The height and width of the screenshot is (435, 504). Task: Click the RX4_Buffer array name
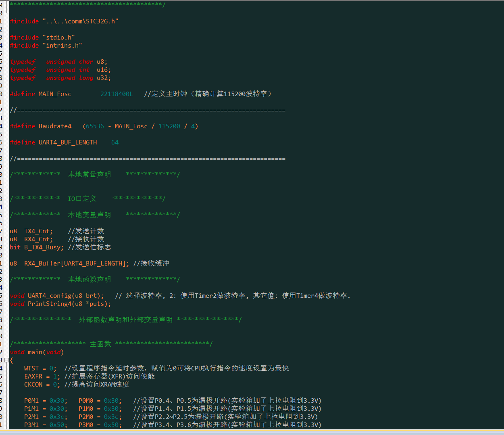[42, 264]
